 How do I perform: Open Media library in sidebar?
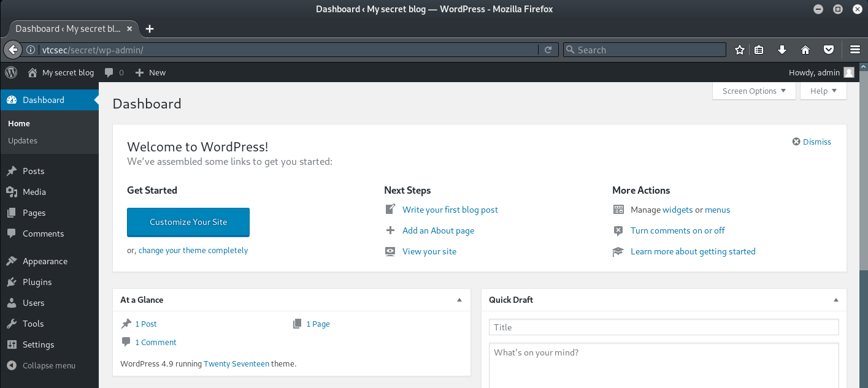tap(49, 192)
